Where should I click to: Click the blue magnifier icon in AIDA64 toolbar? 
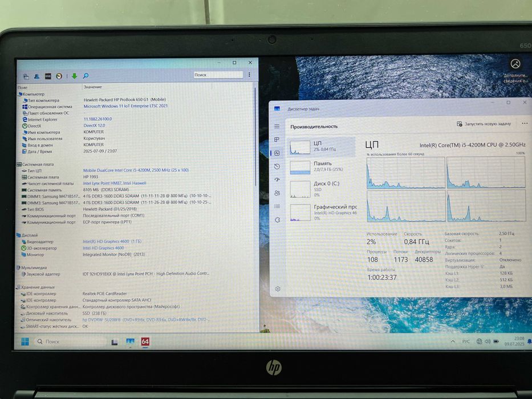86,76
